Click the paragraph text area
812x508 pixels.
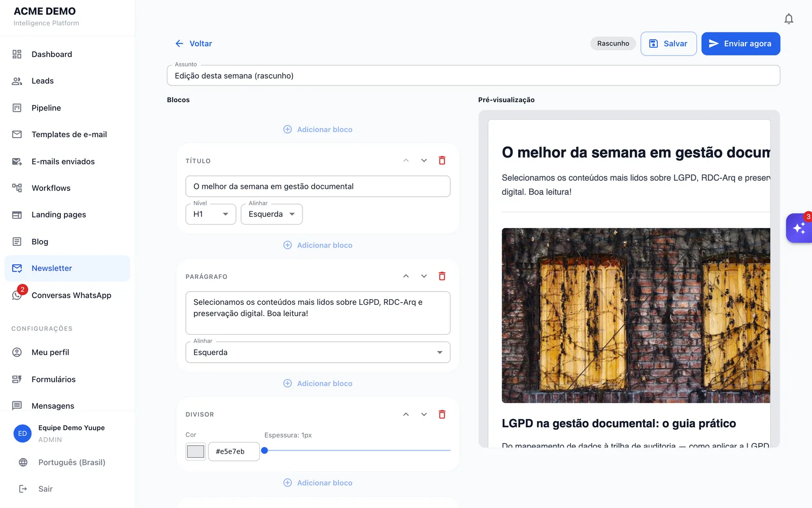pyautogui.click(x=318, y=313)
